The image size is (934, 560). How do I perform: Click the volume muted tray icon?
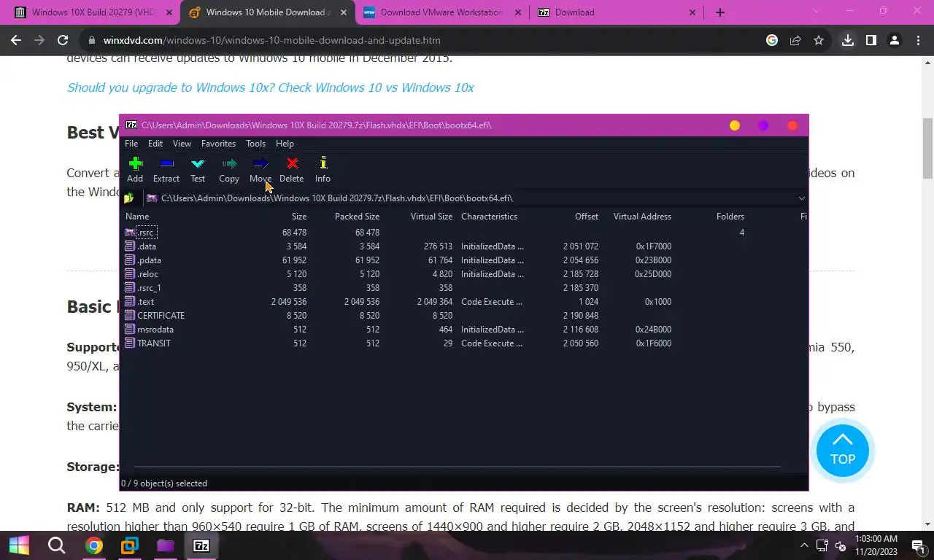pyautogui.click(x=840, y=545)
